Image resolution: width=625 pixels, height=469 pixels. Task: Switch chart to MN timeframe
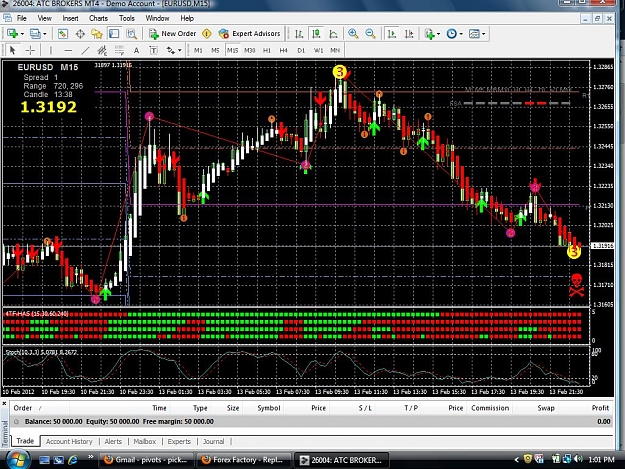tap(335, 51)
